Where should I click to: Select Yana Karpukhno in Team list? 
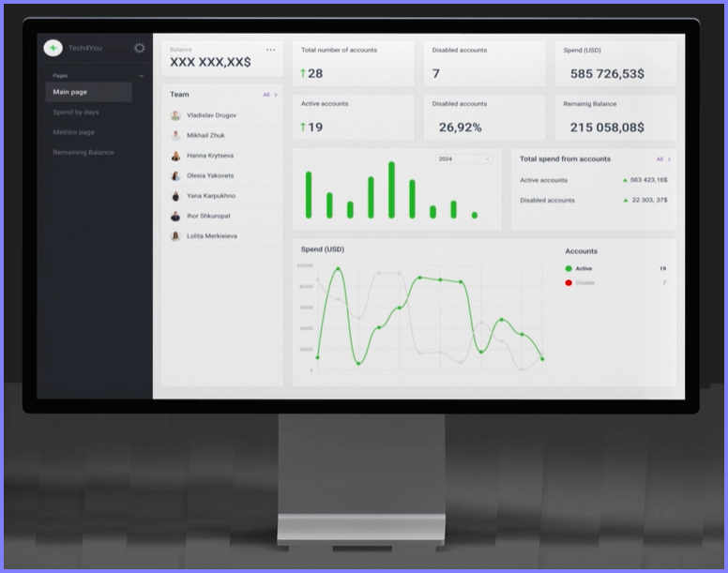(211, 196)
